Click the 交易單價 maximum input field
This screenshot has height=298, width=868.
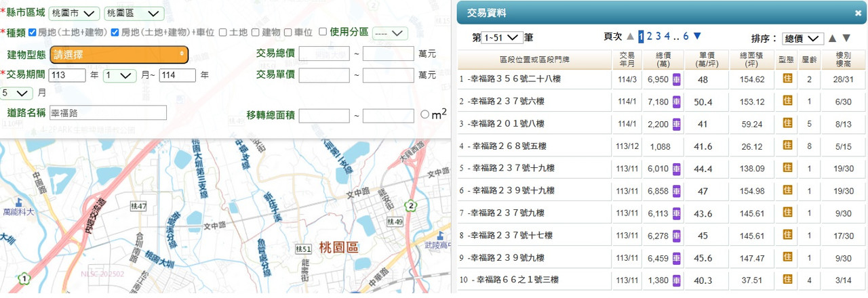tap(389, 75)
